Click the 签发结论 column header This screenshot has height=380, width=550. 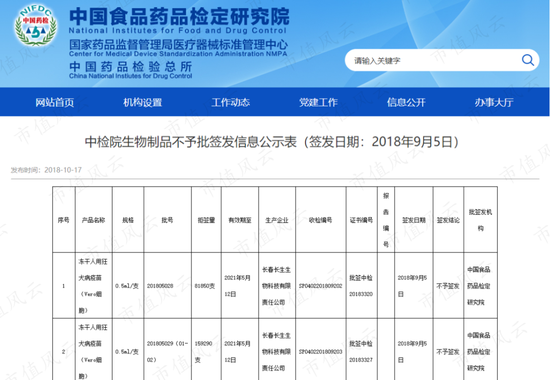point(448,220)
